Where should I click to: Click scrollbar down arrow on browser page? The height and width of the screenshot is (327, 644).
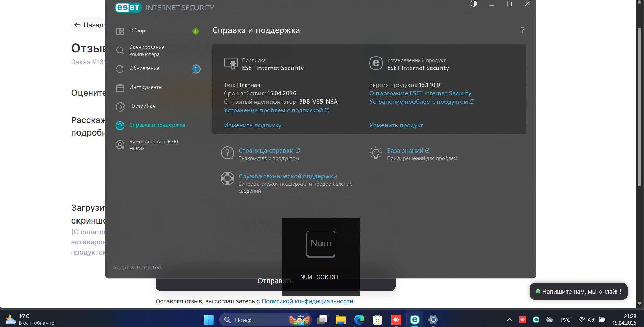[x=639, y=304]
